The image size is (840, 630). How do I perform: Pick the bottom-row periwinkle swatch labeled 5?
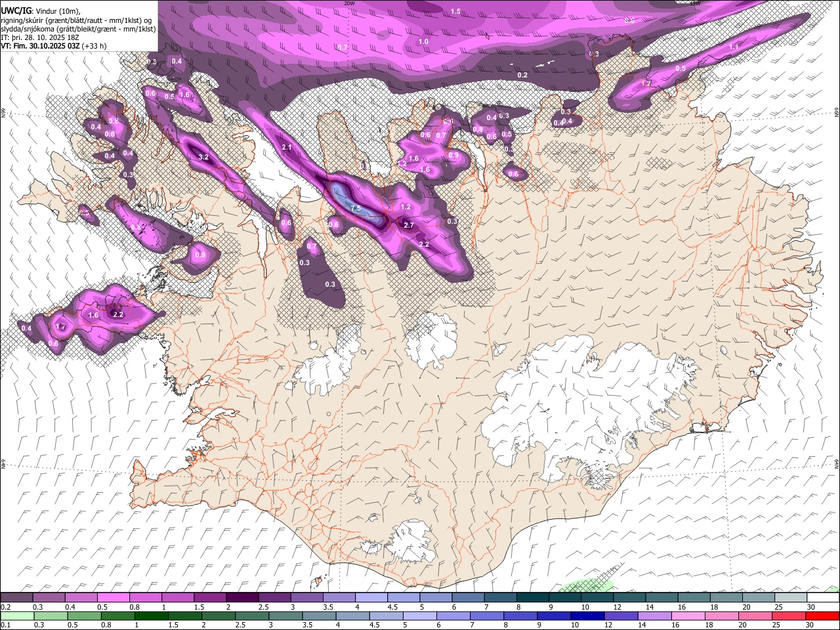[x=420, y=616]
